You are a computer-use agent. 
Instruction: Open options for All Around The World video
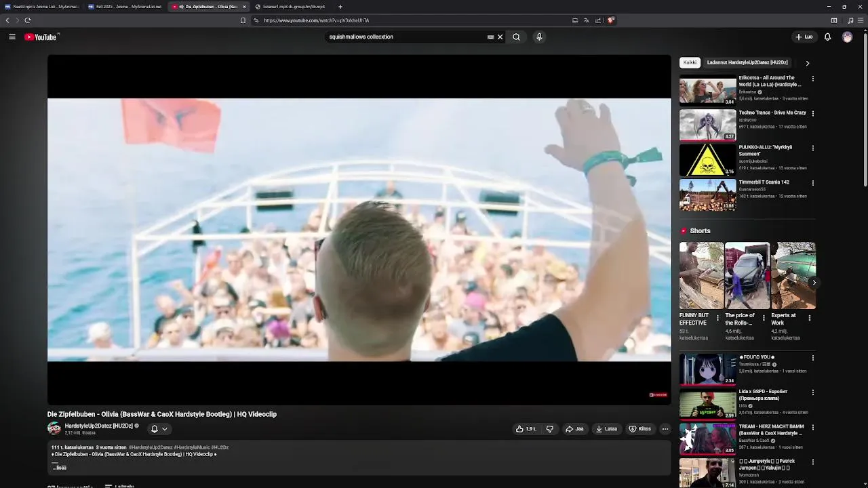812,79
